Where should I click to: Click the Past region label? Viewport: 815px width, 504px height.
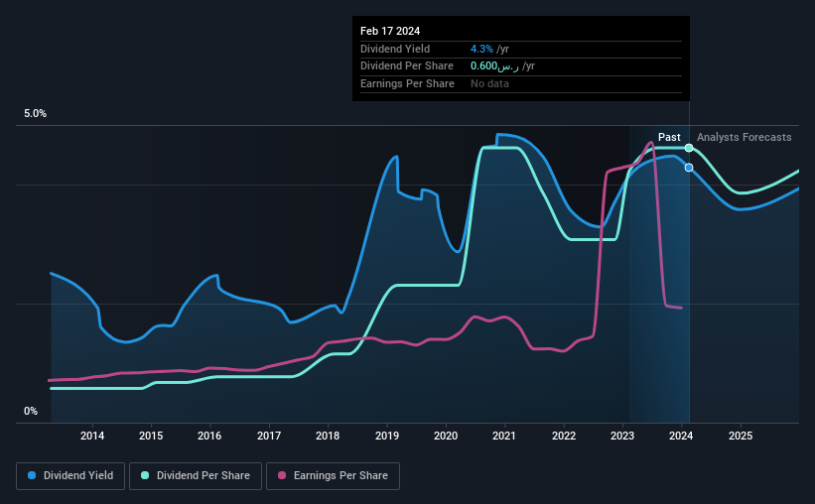669,137
